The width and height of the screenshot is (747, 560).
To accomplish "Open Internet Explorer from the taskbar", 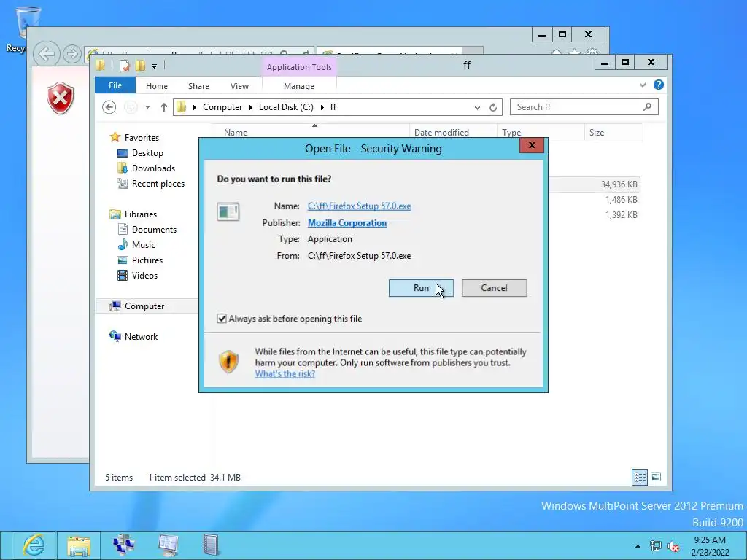I will click(x=34, y=545).
